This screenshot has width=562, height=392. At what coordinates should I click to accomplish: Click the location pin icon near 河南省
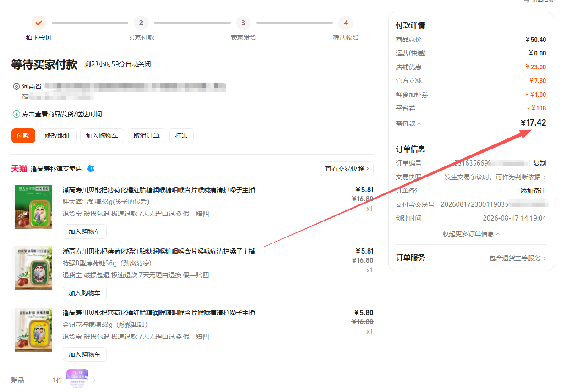point(17,86)
